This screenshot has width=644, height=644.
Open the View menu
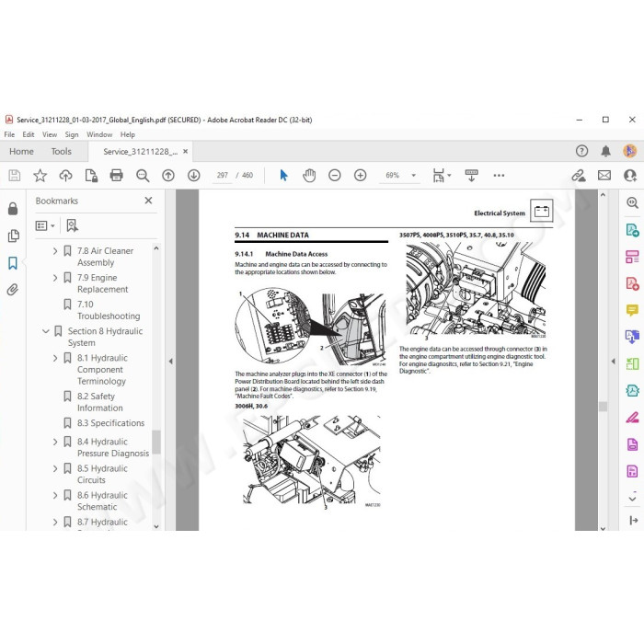tap(50, 134)
